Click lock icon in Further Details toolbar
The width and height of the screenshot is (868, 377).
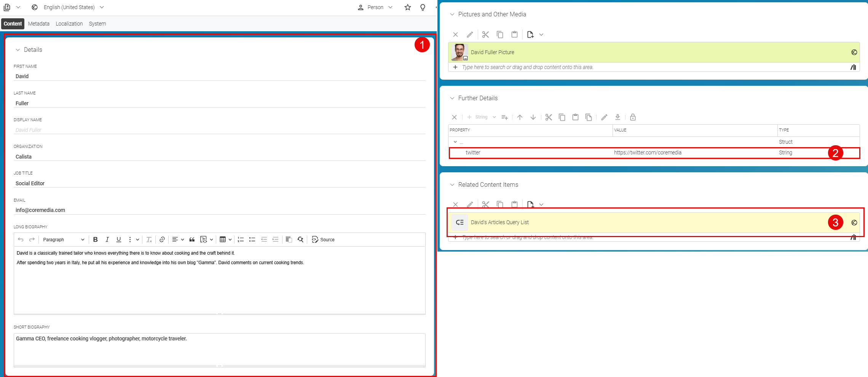coord(633,117)
